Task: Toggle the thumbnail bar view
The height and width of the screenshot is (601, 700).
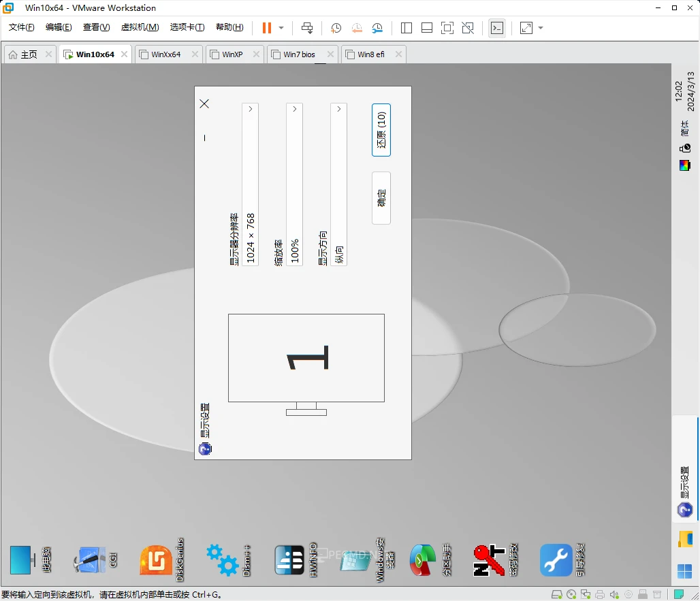Action: (x=427, y=28)
